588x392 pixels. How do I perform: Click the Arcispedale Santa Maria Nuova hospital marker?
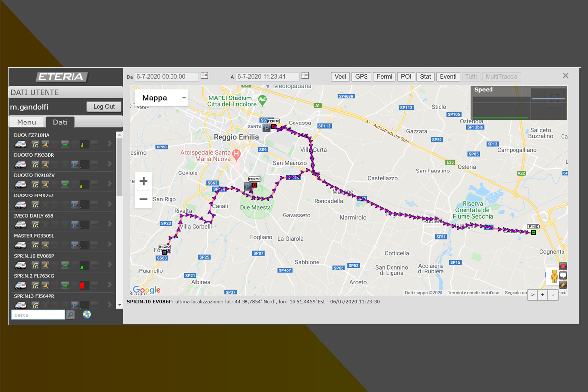click(x=236, y=155)
